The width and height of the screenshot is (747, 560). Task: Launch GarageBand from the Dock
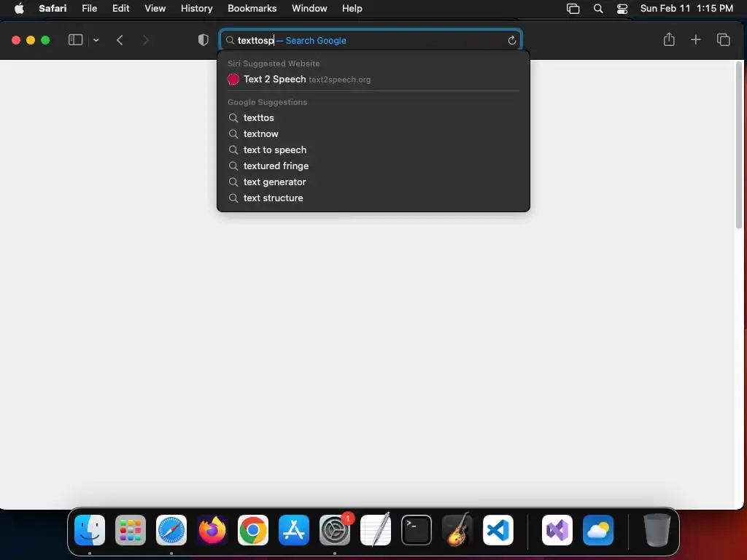click(x=457, y=530)
